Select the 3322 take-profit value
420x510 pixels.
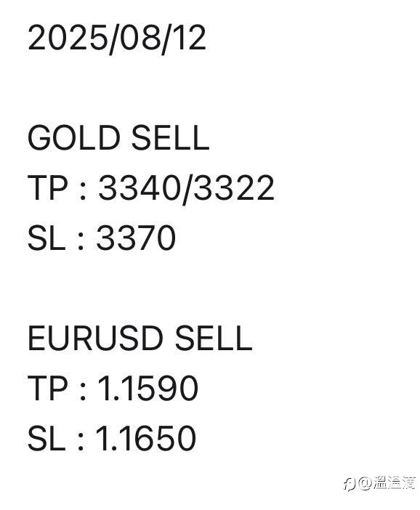click(x=234, y=187)
